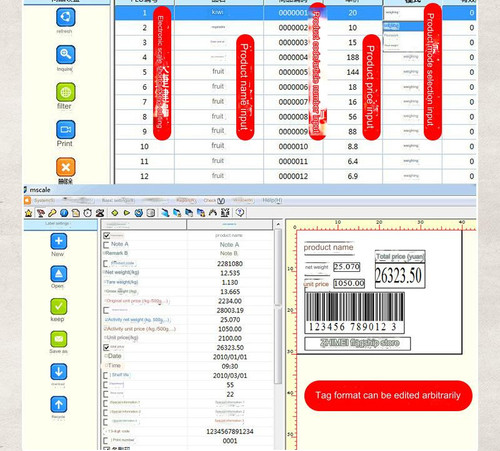
Task: Select the product name element on label preview
Action: tap(328, 247)
